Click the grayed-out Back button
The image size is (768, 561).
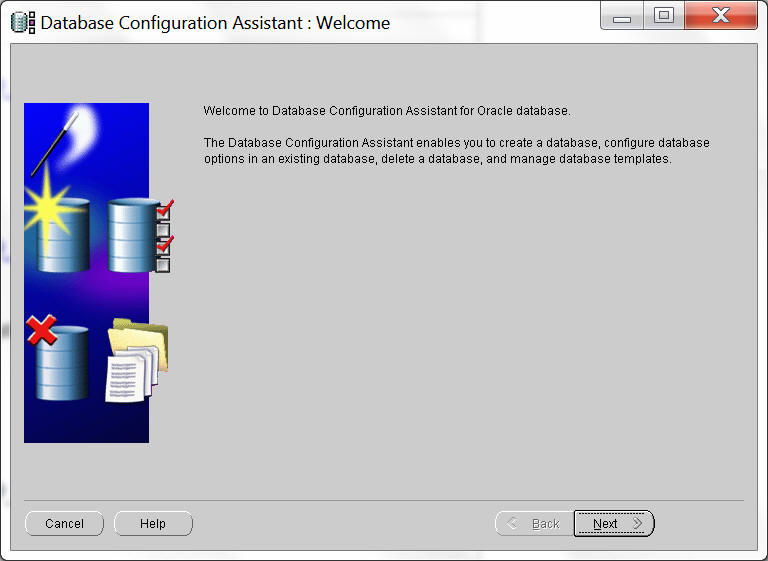coord(533,524)
